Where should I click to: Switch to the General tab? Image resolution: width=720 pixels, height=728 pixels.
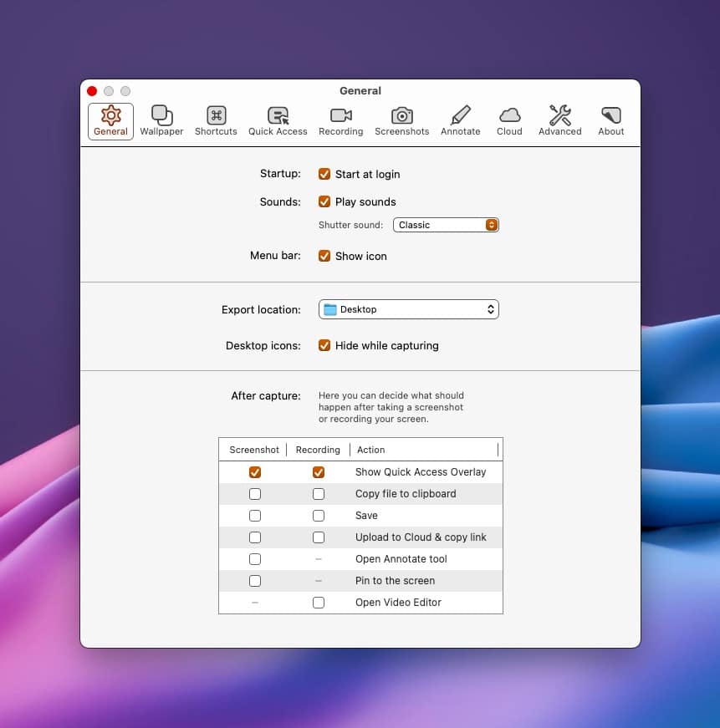(110, 120)
